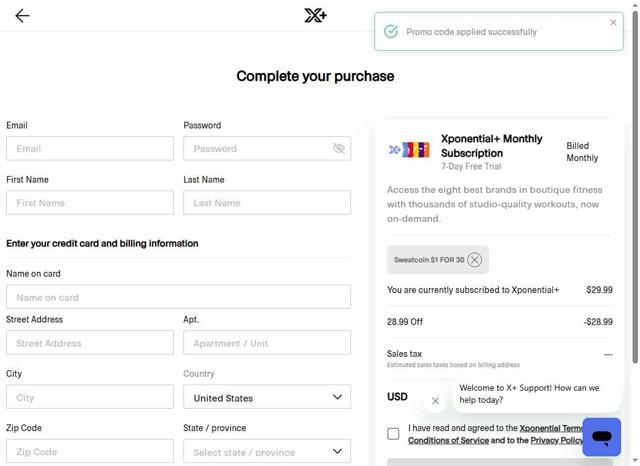Image resolution: width=640 pixels, height=466 pixels.
Task: Open the Conditions of Service link
Action: point(448,440)
